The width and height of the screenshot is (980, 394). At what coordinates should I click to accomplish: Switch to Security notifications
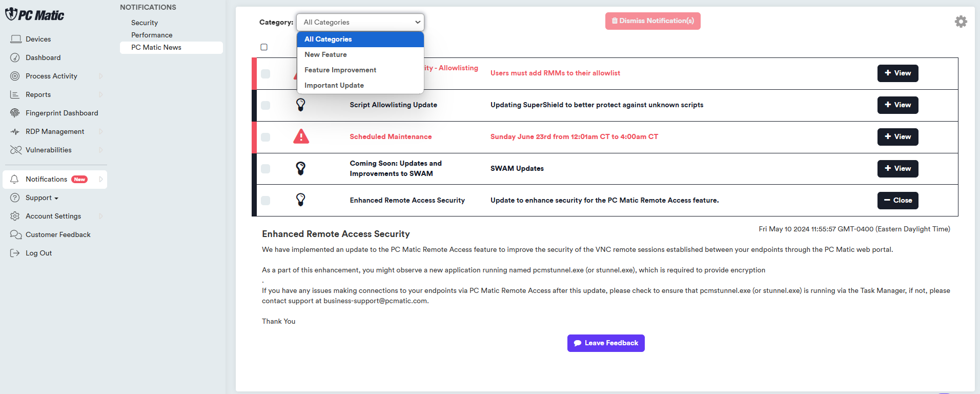pos(145,23)
